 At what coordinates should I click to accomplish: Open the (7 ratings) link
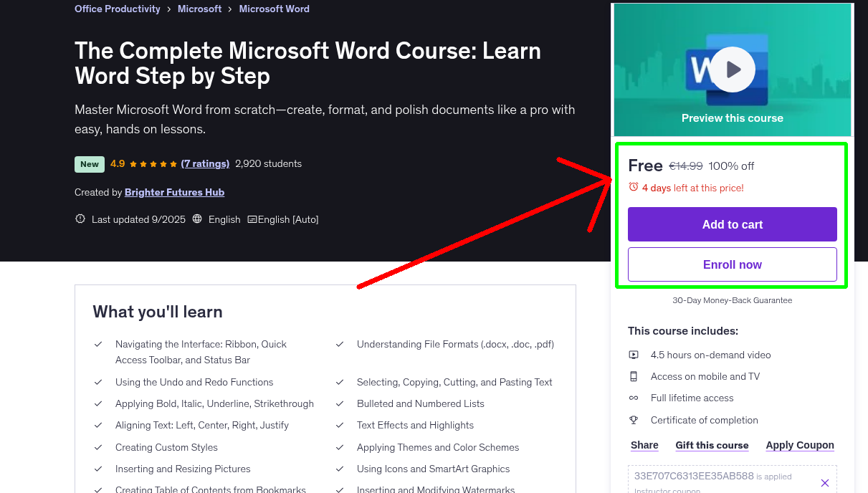click(x=205, y=163)
